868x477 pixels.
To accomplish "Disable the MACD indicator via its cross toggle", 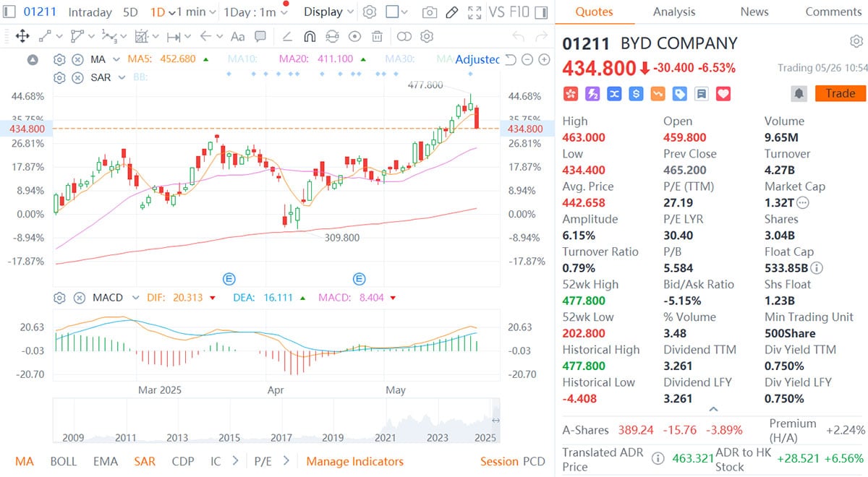I will pos(78,297).
